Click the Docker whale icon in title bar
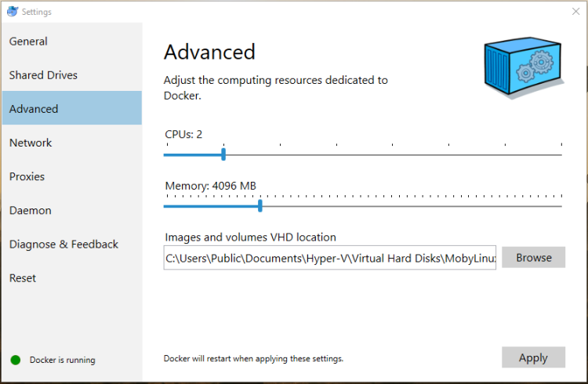Viewport: 588px width, 384px height. click(x=11, y=12)
